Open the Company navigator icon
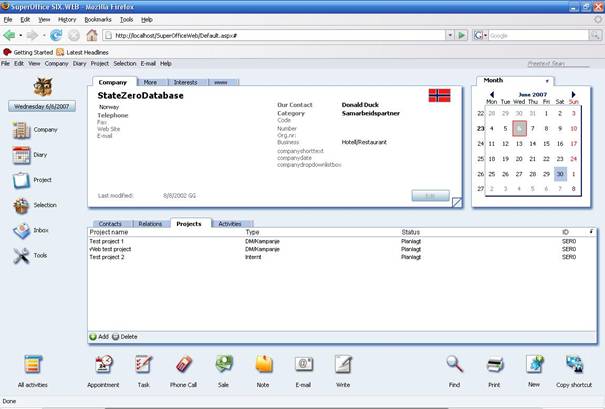Image resolution: width=605 pixels, height=409 pixels. coord(21,130)
